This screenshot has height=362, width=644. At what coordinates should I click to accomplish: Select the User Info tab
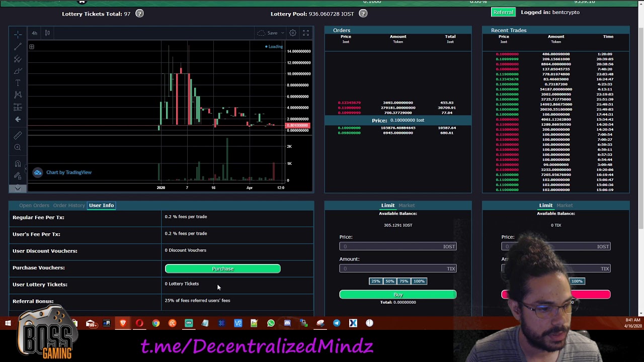coord(101,205)
